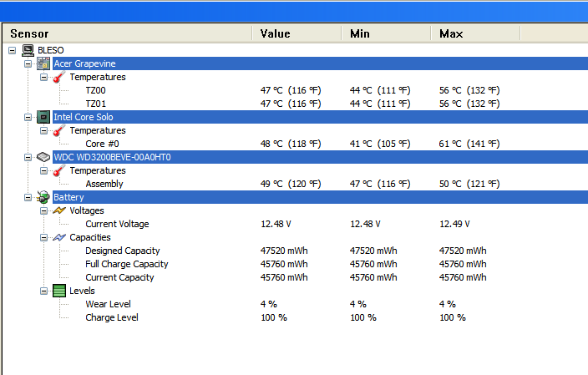
Task: Select the WDC WD3200BEVE-00A0HT0 row
Action: point(320,157)
